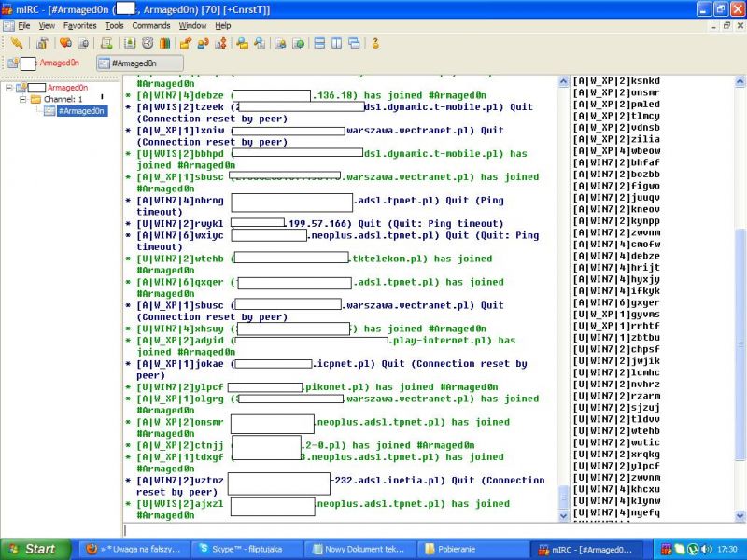Select nick [A|W_XP|4]wbeow in nick list
747x560 pixels.
tap(616, 151)
